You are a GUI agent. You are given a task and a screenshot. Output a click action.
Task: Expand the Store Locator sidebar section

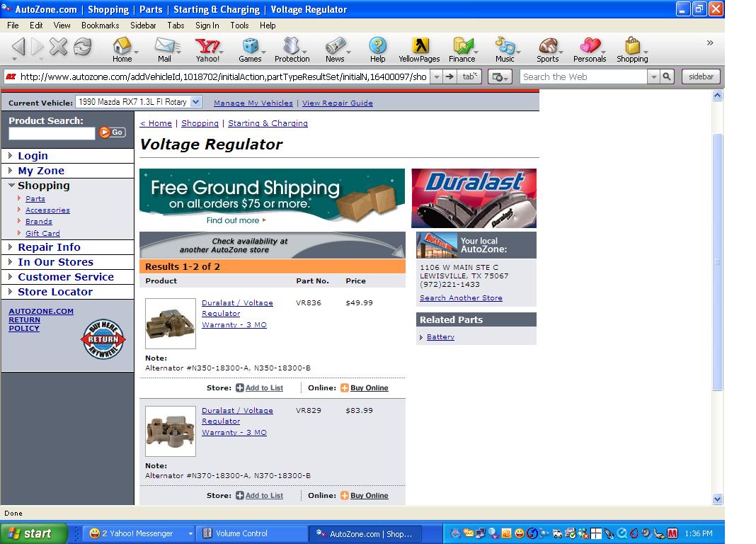11,292
